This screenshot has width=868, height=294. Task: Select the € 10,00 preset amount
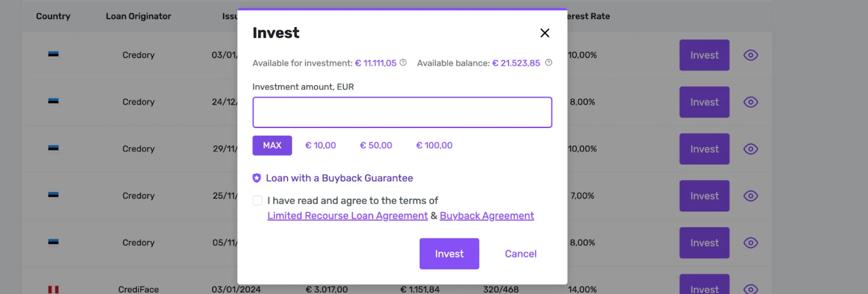pos(321,145)
